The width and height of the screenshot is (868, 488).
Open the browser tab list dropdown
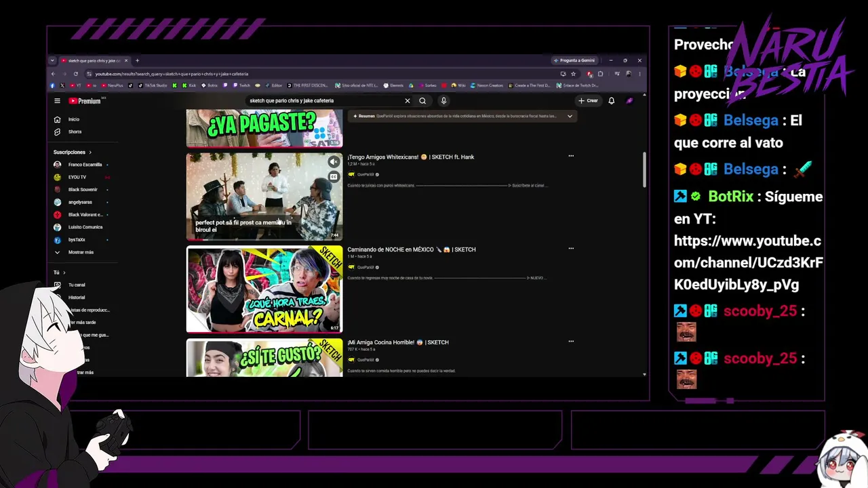(x=52, y=60)
